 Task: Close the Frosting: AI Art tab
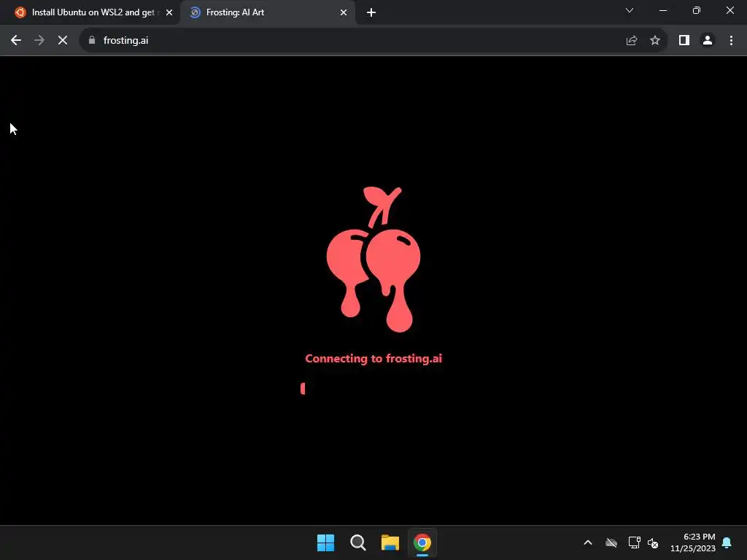[x=344, y=12]
